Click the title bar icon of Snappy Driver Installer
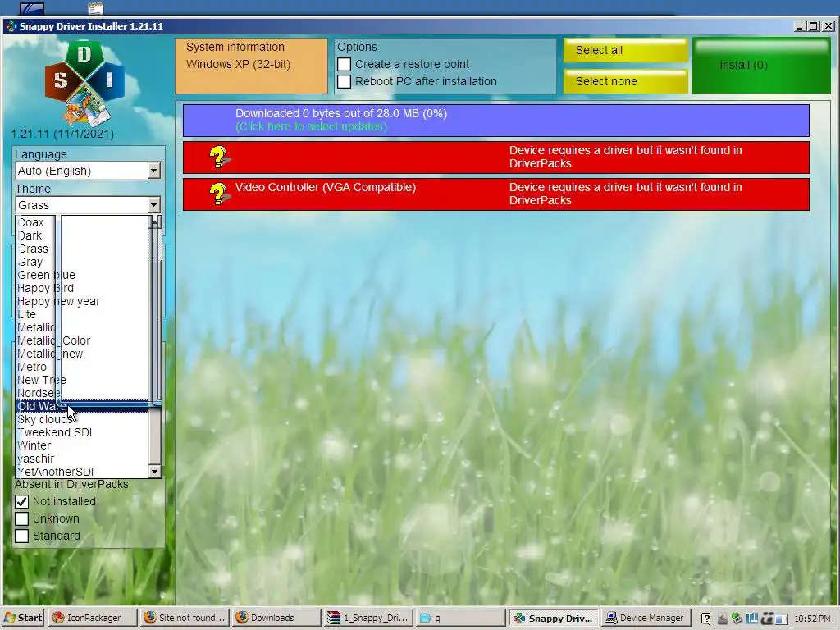 11,25
